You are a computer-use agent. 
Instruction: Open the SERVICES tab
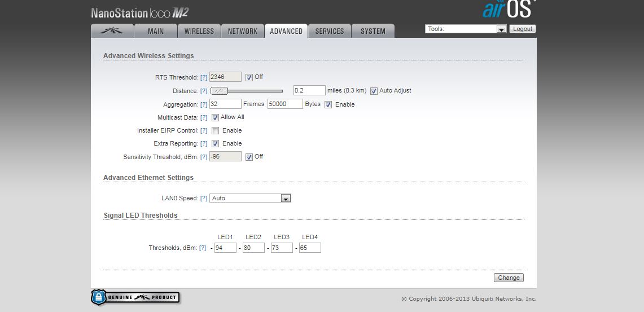330,31
